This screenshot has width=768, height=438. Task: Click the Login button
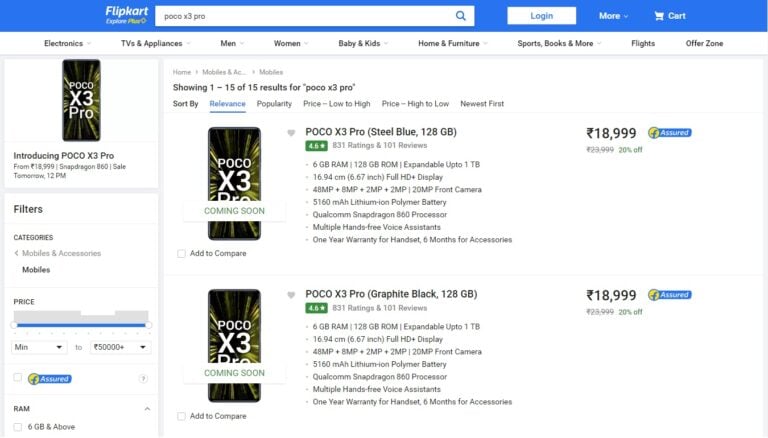point(541,16)
